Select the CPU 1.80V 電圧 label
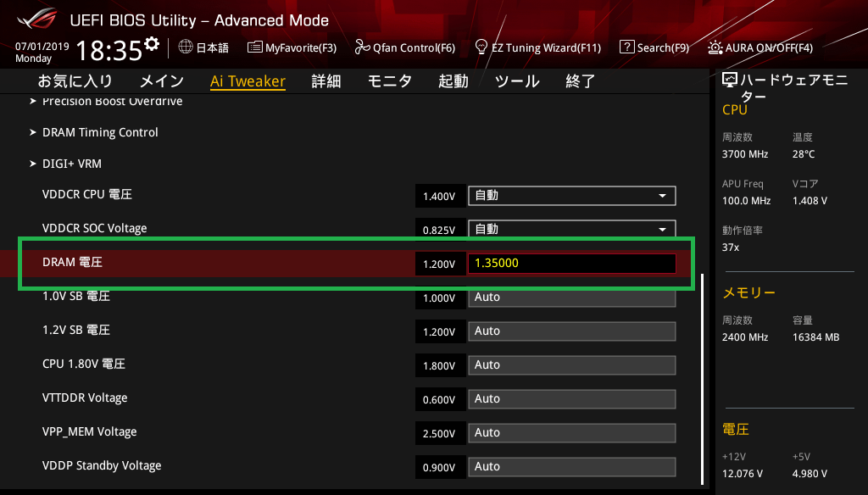This screenshot has height=495, width=868. tap(84, 364)
